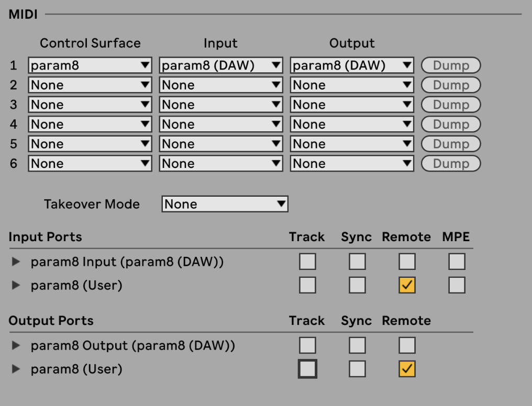Enable Sync for param8 Input (DAW) port
532x406 pixels.
pyautogui.click(x=357, y=262)
